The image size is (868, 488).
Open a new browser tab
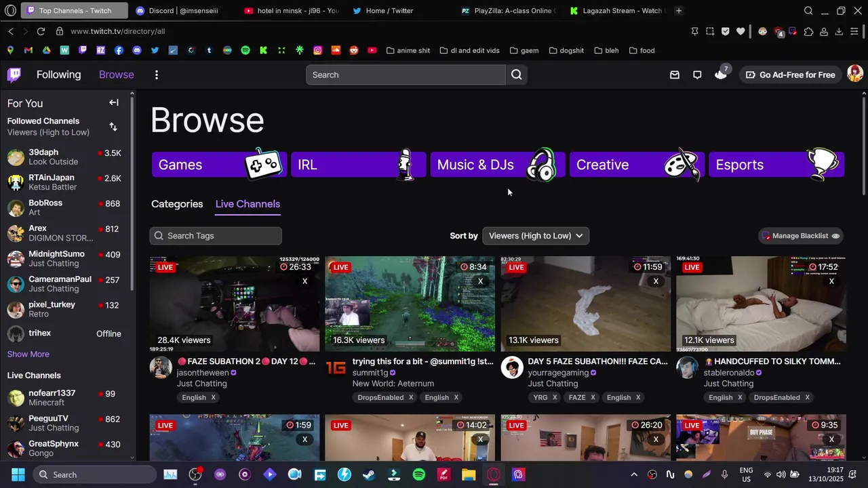679,11
